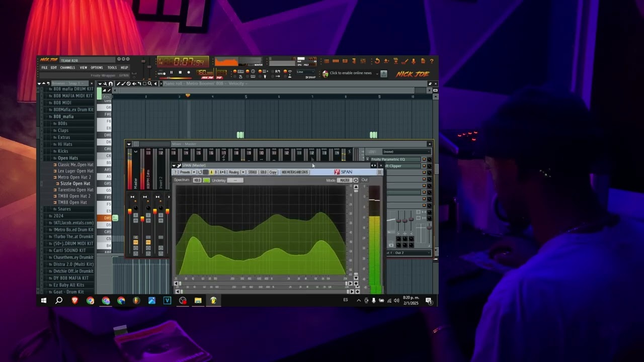644x362 pixels.
Task: Open the SPAN Underlay selector
Action: [x=235, y=180]
